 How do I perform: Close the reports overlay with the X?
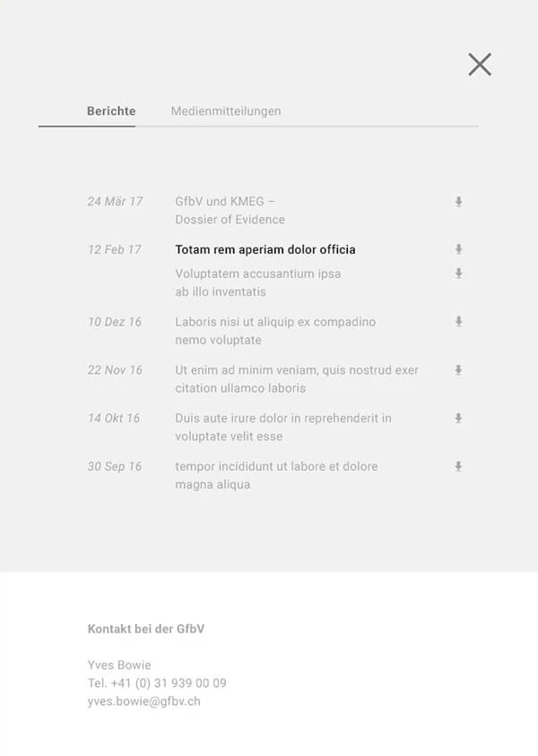tap(480, 65)
